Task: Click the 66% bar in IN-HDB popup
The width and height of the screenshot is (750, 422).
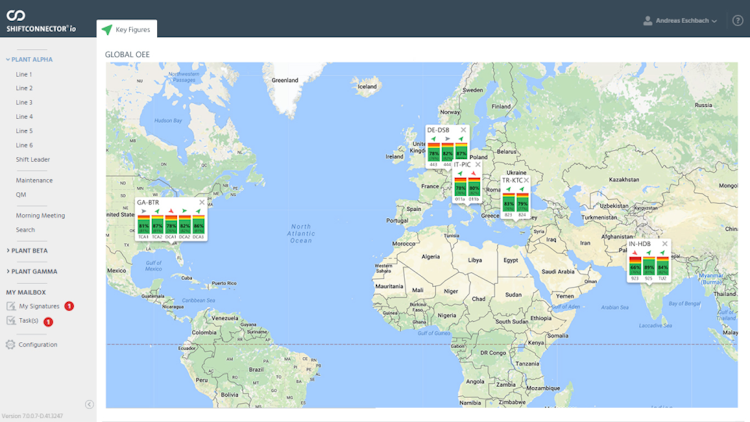Action: click(635, 266)
